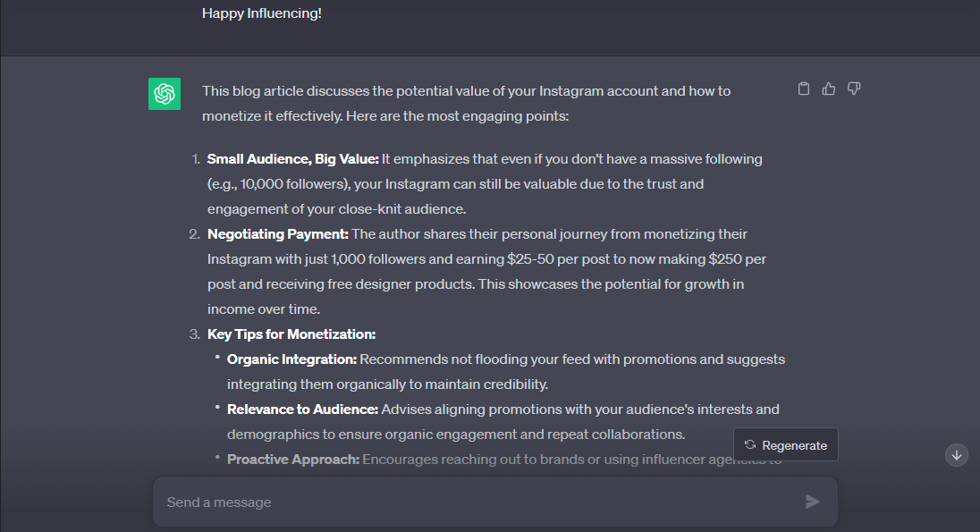The width and height of the screenshot is (980, 532).
Task: Give the response a thumbs down
Action: 854,89
